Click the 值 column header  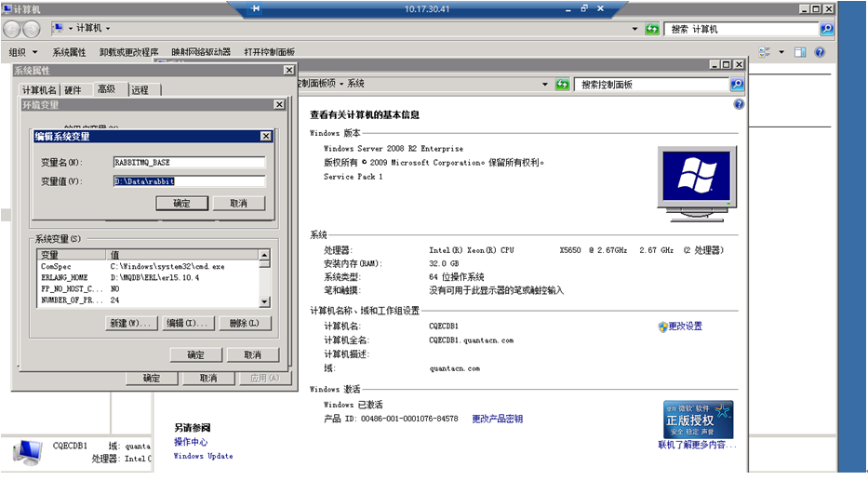182,255
